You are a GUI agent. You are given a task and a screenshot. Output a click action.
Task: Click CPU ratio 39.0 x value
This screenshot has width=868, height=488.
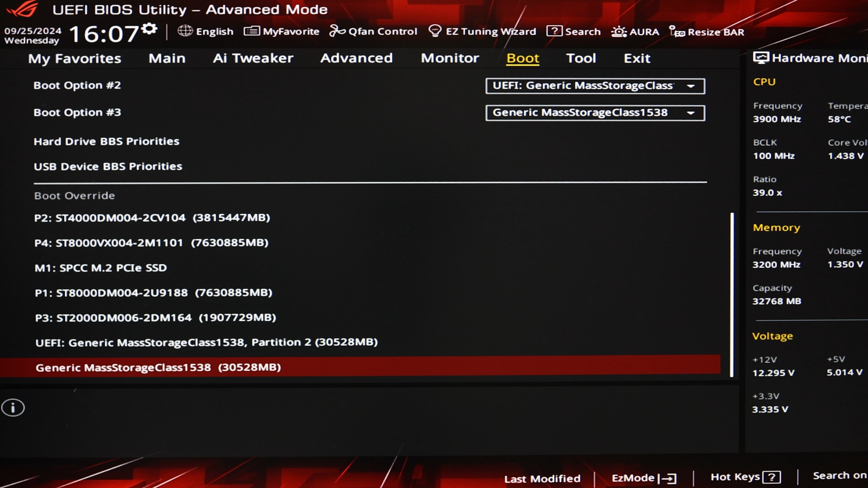pos(767,193)
